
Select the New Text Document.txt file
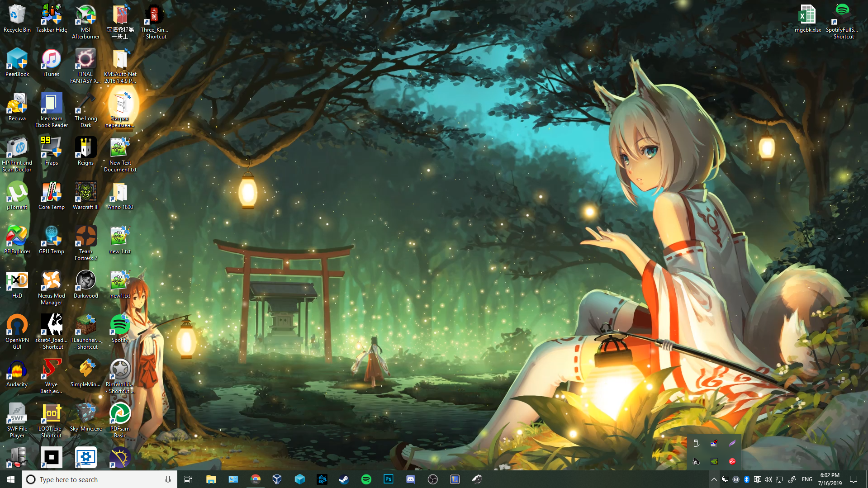pos(120,155)
